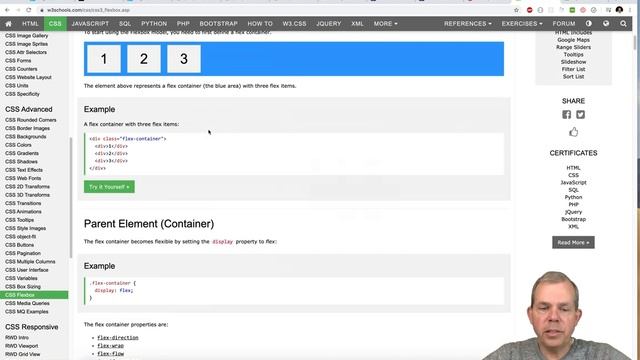Expand the MORE dropdown menu
This screenshot has width=640, height=360.
[385, 24]
